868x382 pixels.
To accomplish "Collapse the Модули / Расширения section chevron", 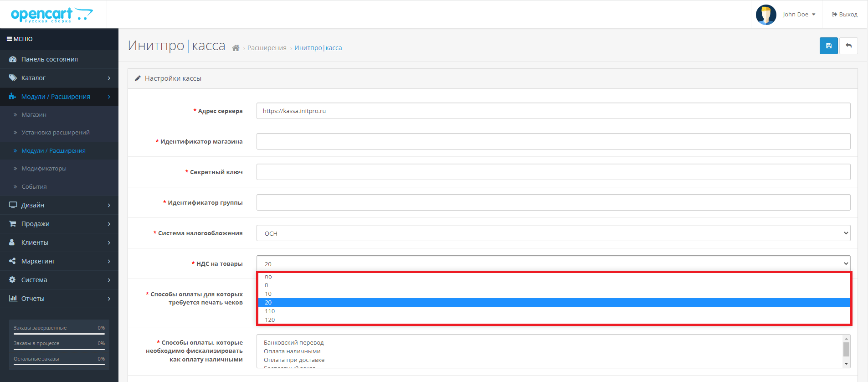I will (109, 97).
